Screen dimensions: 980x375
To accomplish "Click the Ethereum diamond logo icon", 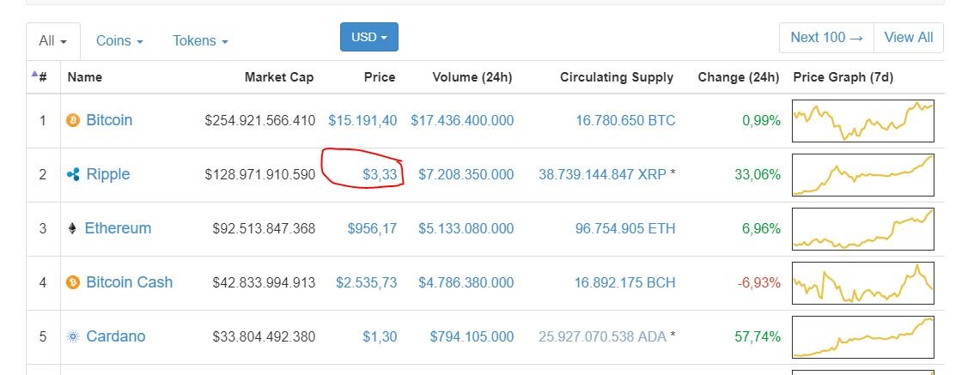I will click(72, 229).
